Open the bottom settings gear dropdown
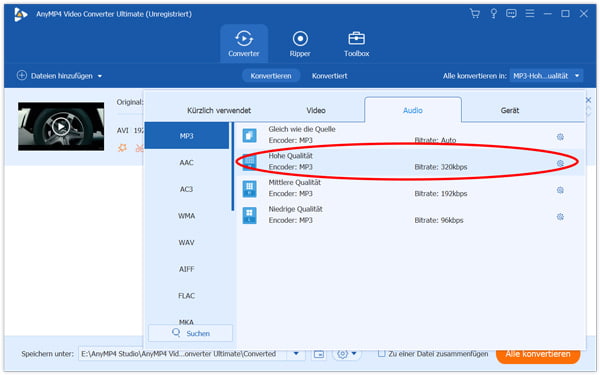Image resolution: width=600 pixels, height=375 pixels. click(347, 354)
